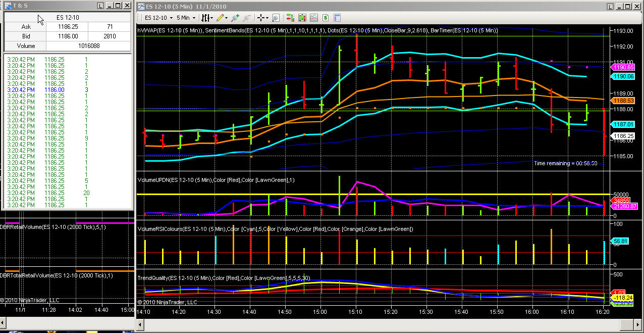The height and width of the screenshot is (333, 644).
Task: Expand the chart style dropdown arrow
Action: (211, 18)
